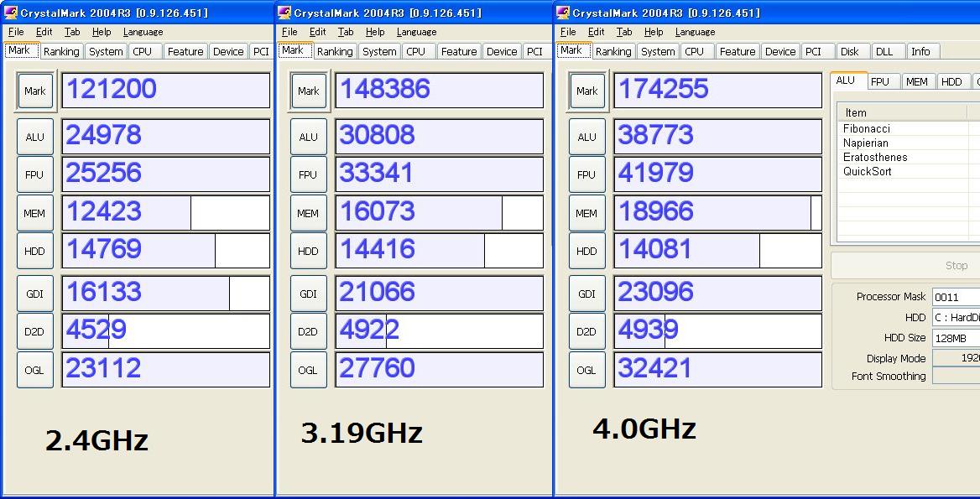Viewport: 980px width, 499px height.
Task: Click the ALU button beside score 38773
Action: click(586, 137)
